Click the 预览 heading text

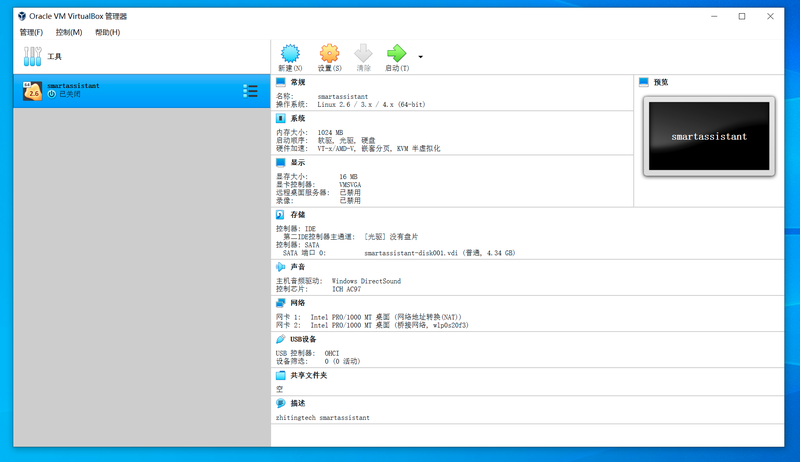tap(661, 82)
